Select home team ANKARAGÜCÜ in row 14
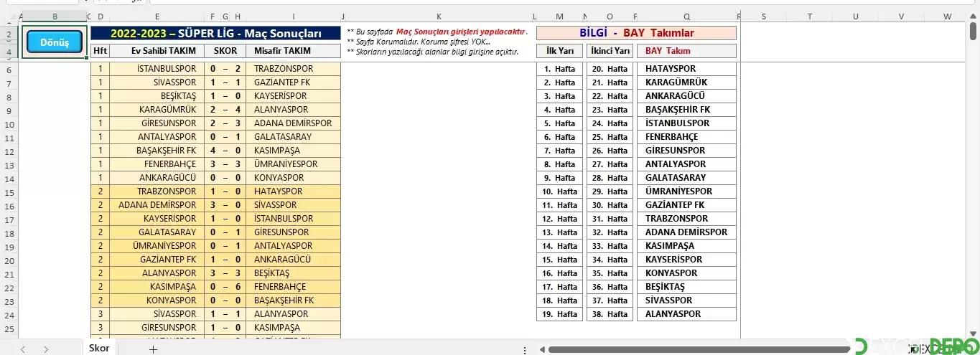The height and width of the screenshot is (355, 980). [157, 178]
